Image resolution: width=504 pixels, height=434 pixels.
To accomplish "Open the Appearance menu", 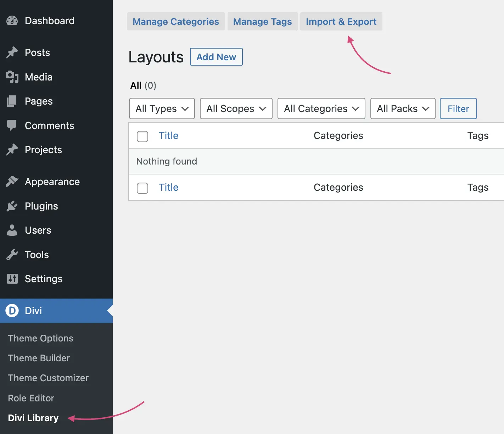I will pyautogui.click(x=52, y=182).
